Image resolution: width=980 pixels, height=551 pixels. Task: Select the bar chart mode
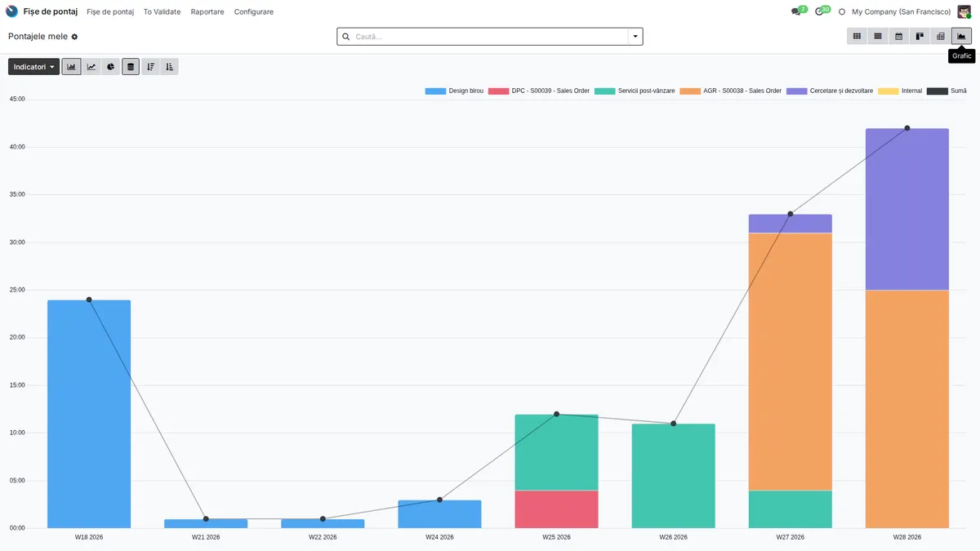click(72, 67)
